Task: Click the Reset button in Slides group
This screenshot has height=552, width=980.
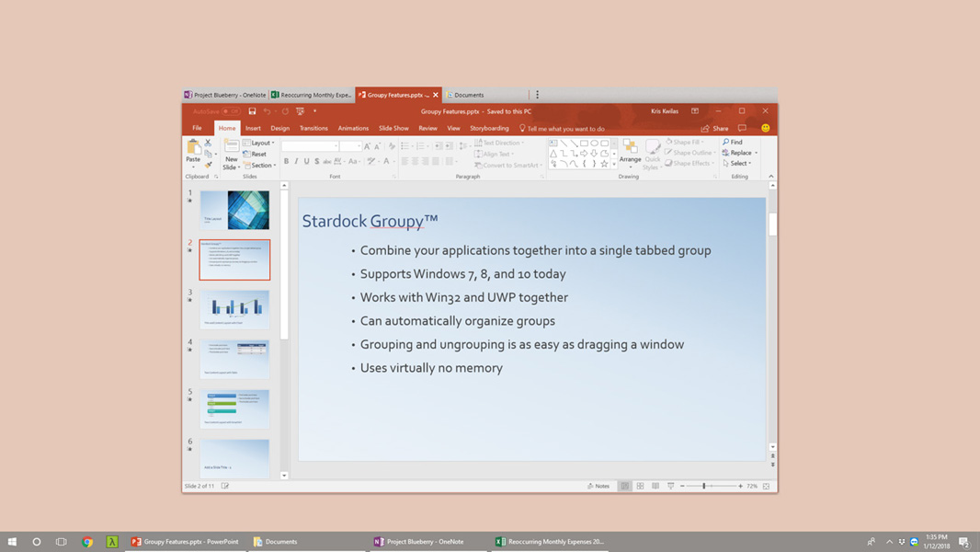Action: 257,155
